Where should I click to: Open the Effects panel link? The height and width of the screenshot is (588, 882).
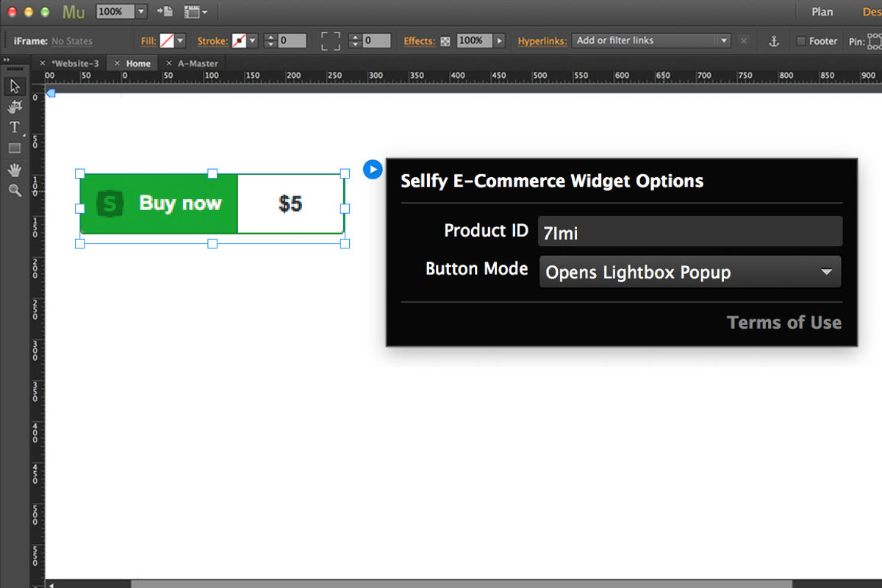[420, 41]
